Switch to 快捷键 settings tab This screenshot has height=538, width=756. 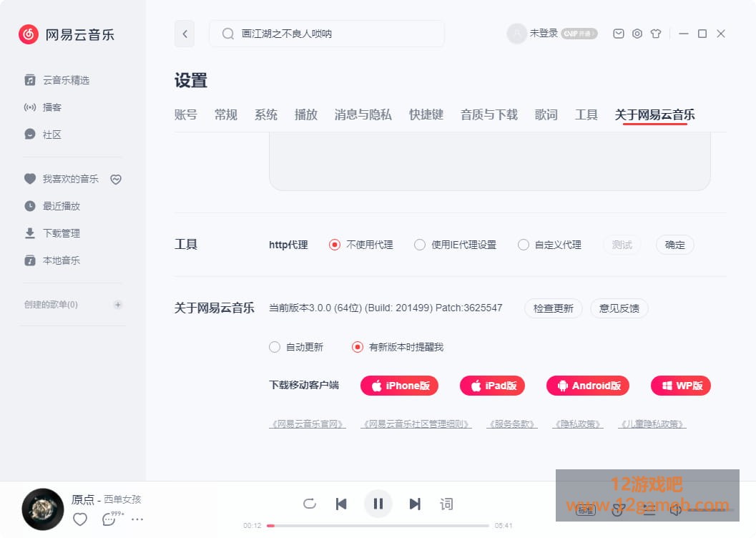426,114
